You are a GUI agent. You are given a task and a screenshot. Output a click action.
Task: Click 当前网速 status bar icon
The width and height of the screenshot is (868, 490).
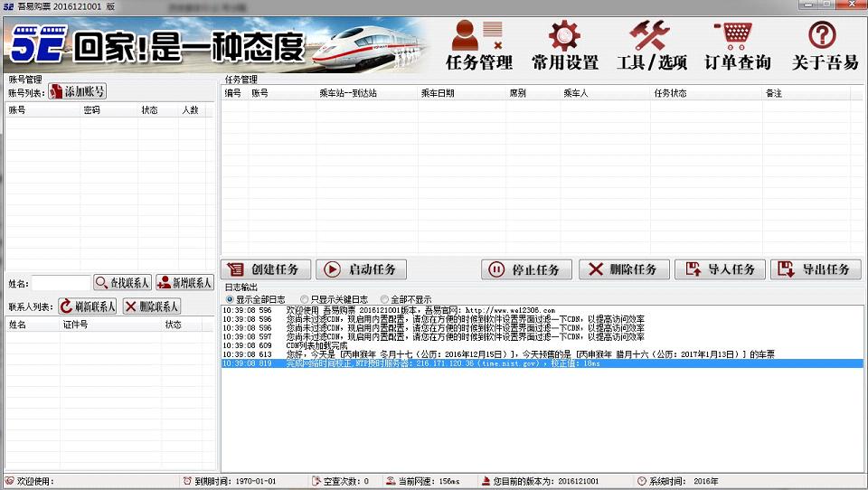point(391,481)
